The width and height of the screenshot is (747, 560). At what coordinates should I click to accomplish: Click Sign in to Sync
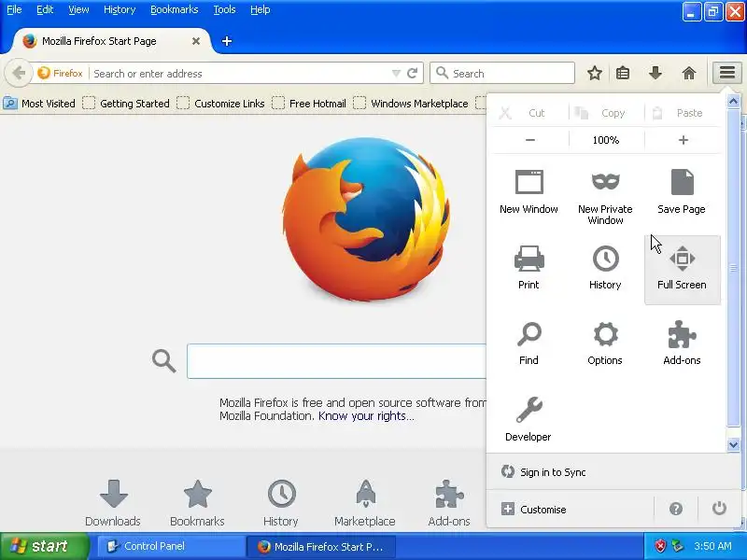click(553, 472)
